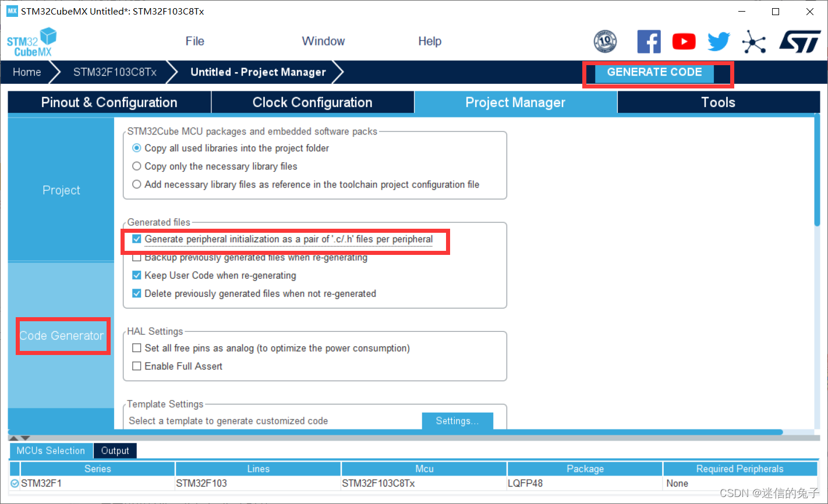This screenshot has width=828, height=504.
Task: Open the Project side section
Action: [x=61, y=190]
